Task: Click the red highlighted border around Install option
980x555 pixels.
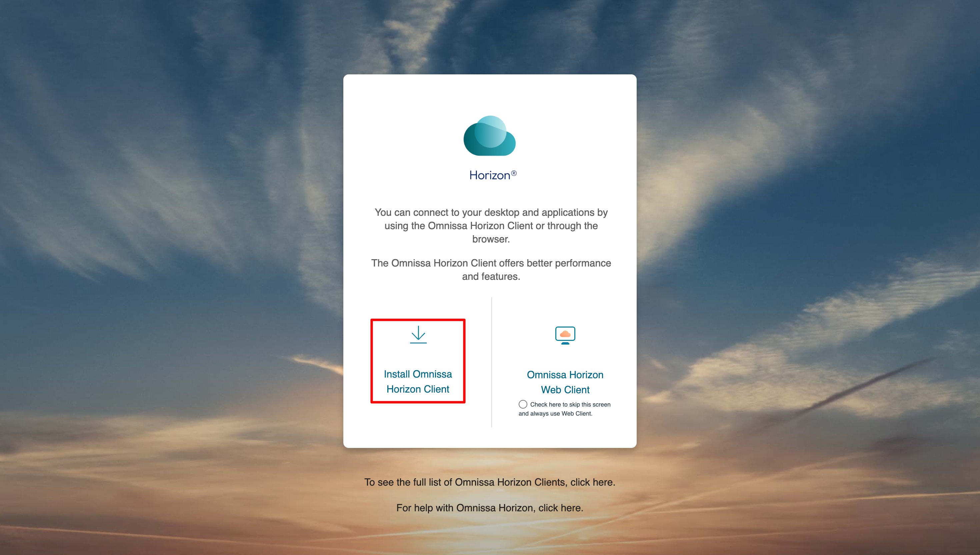Action: click(x=372, y=361)
